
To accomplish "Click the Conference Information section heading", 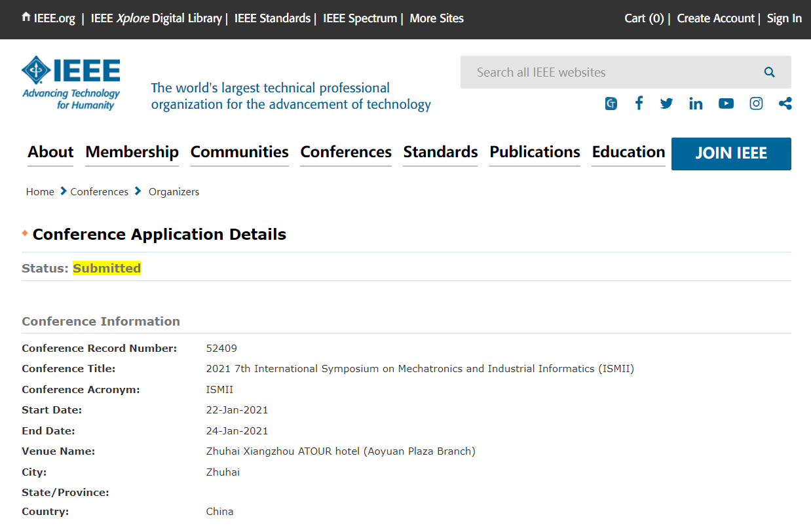I will (101, 321).
